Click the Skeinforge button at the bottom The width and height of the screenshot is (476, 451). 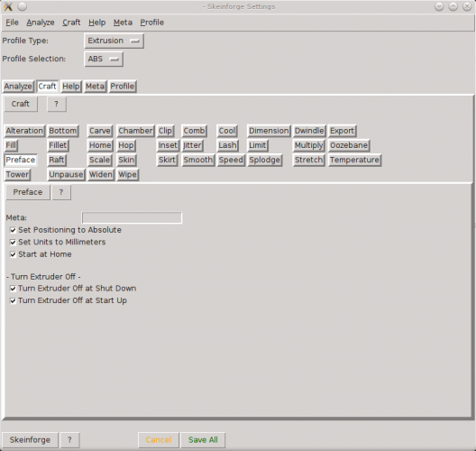30,440
